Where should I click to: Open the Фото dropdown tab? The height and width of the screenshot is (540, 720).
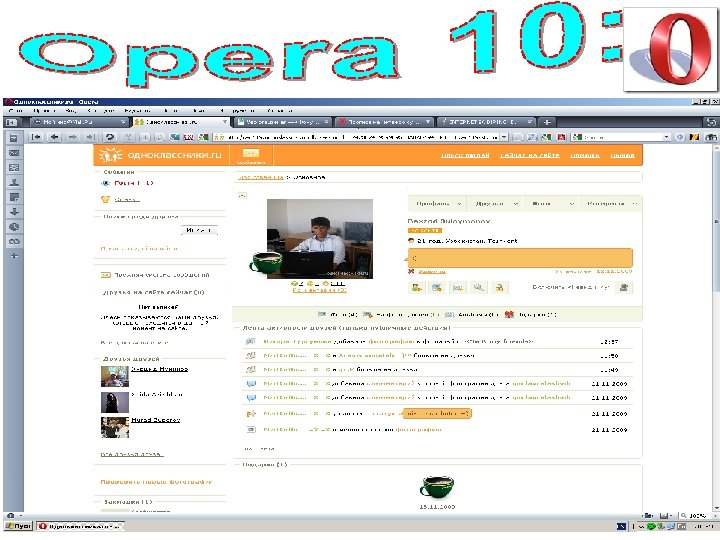click(x=550, y=203)
